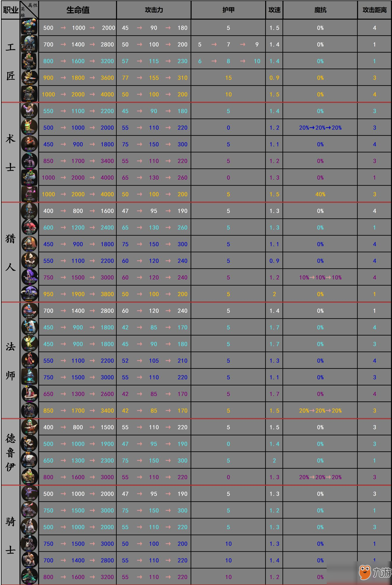Screen dimensions: 392x585
Task: Select 法师 hero portrait beside 750 → 1500 → 3000 speed 1.1
Action: (29, 377)
